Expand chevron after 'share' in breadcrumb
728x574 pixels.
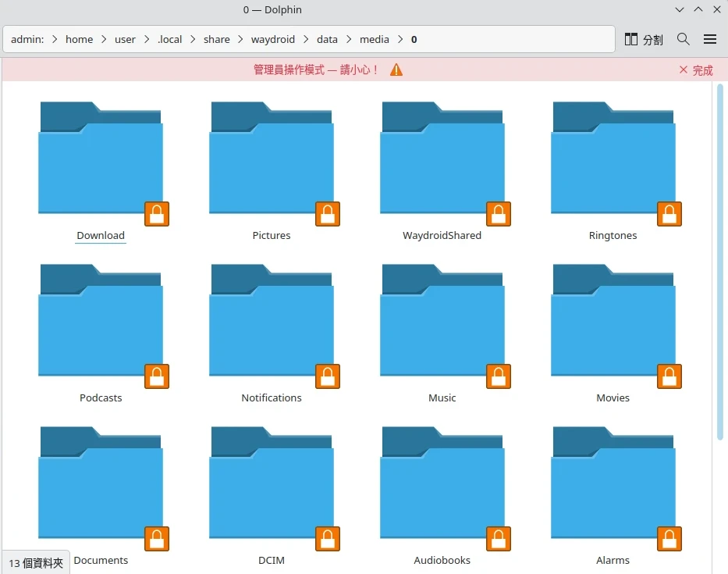click(x=240, y=39)
